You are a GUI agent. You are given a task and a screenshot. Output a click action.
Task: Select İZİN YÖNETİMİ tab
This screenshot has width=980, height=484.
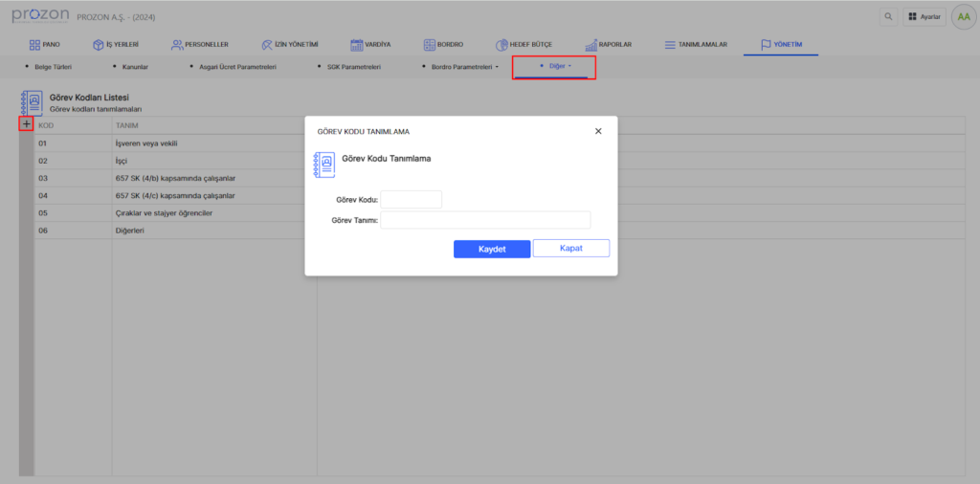[x=289, y=44]
